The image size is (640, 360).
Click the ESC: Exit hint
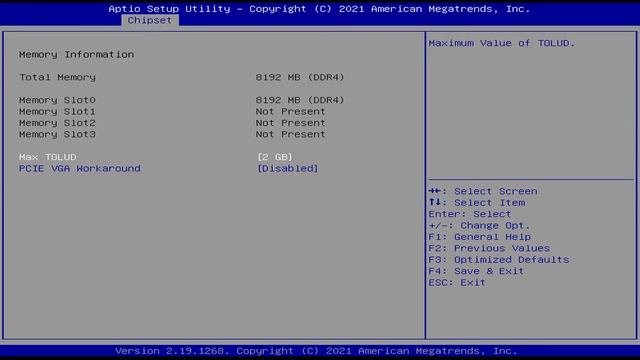tap(457, 283)
